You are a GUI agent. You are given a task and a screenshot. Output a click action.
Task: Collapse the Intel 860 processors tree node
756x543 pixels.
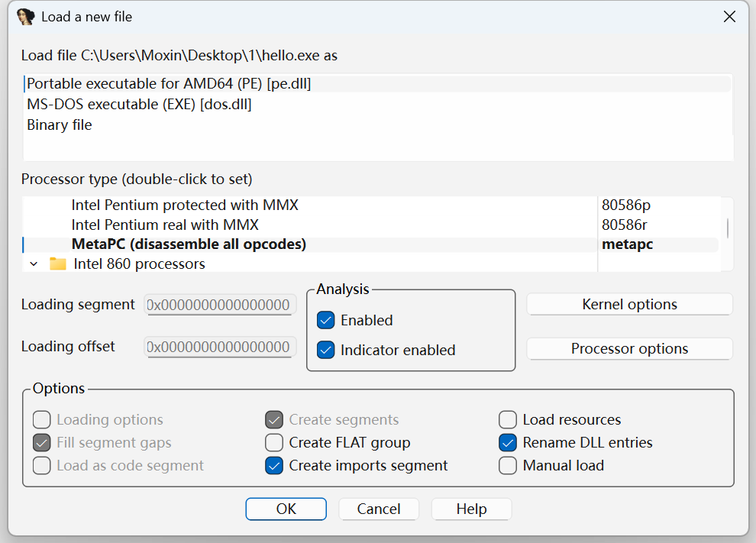[x=33, y=264]
